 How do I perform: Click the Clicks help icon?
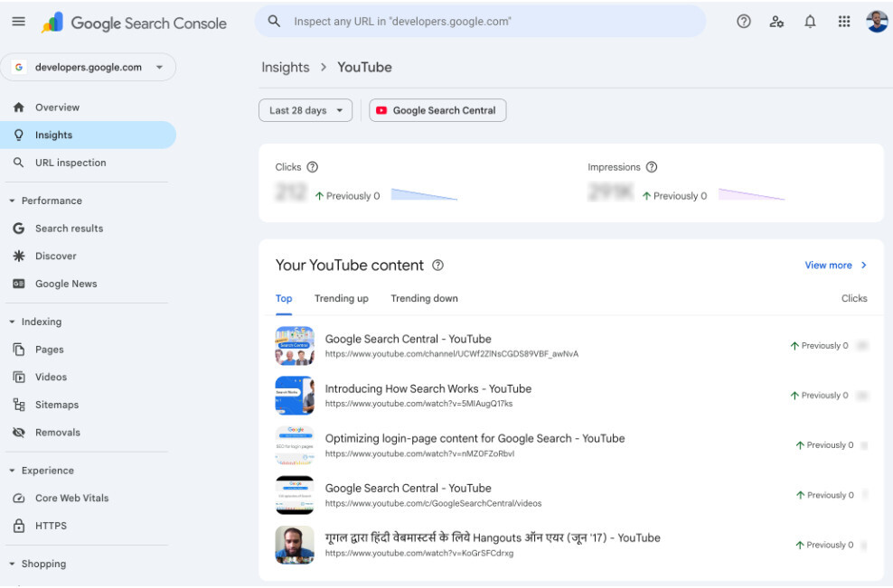click(313, 167)
